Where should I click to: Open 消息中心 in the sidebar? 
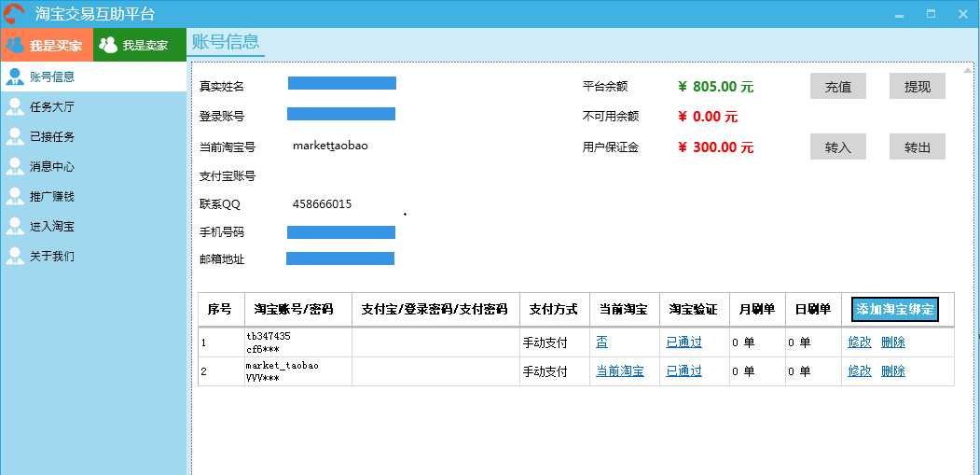[x=93, y=167]
